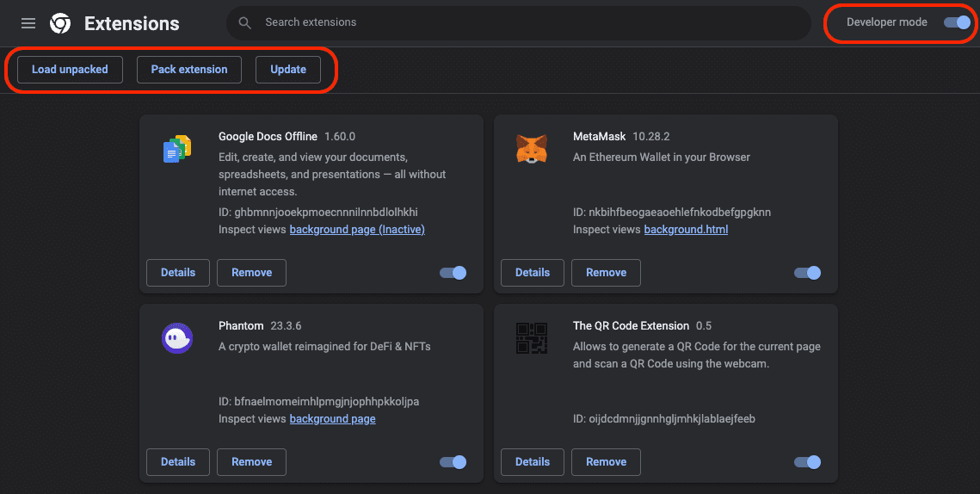Inspect MetaMask background.html view

[686, 230]
